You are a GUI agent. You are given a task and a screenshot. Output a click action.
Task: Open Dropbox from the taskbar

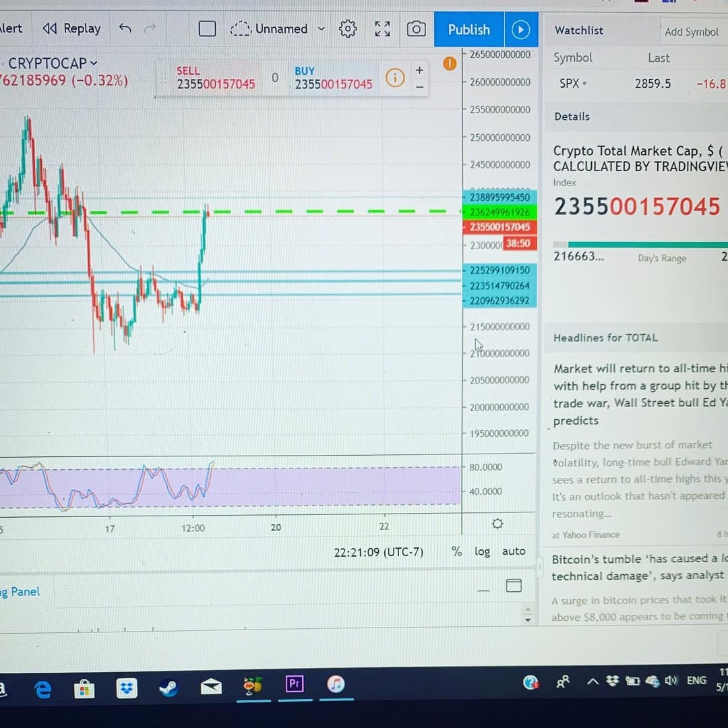coord(126,688)
